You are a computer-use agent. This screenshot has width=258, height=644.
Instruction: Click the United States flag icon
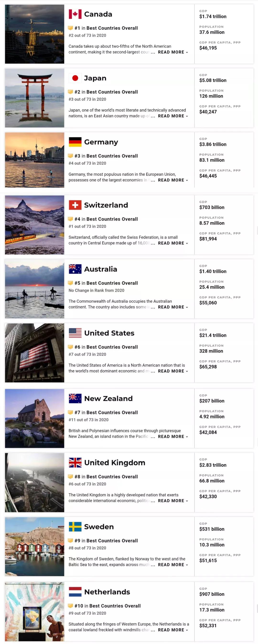pos(75,333)
